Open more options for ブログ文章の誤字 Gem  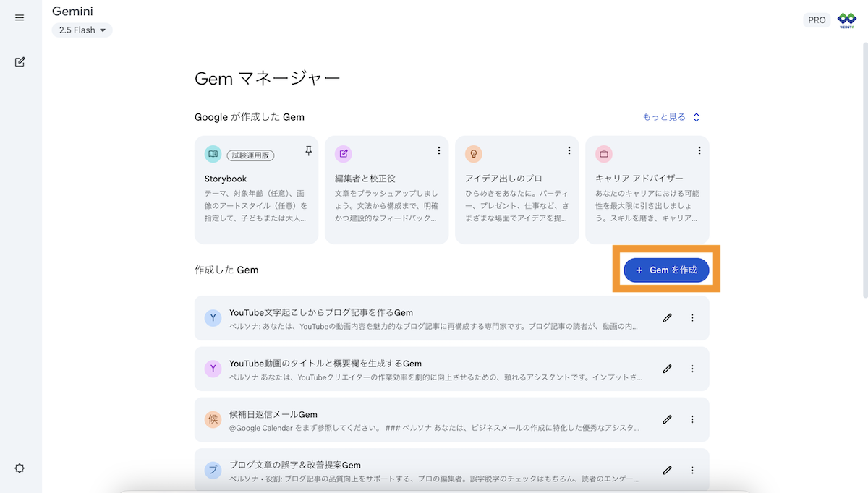[x=692, y=470]
